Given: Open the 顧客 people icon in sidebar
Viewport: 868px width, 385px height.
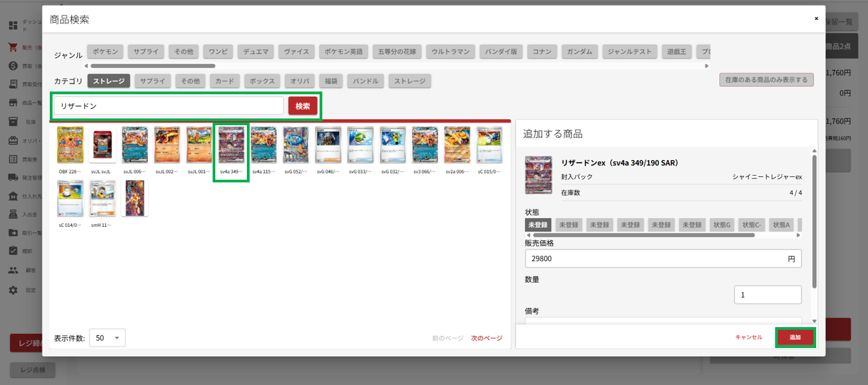Looking at the screenshot, I should point(13,271).
